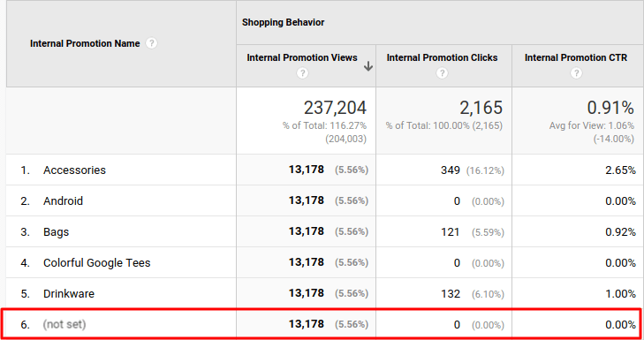Open the Android promotion row link

tap(64, 200)
